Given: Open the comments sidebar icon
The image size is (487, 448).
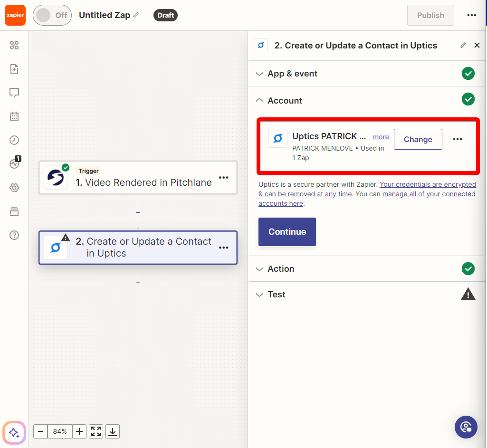Looking at the screenshot, I should [x=14, y=93].
